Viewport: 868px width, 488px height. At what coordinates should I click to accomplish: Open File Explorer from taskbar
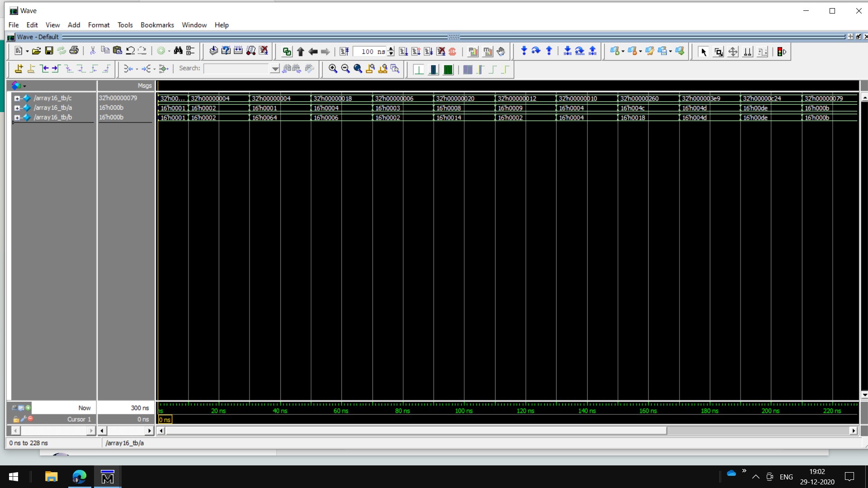click(x=51, y=477)
